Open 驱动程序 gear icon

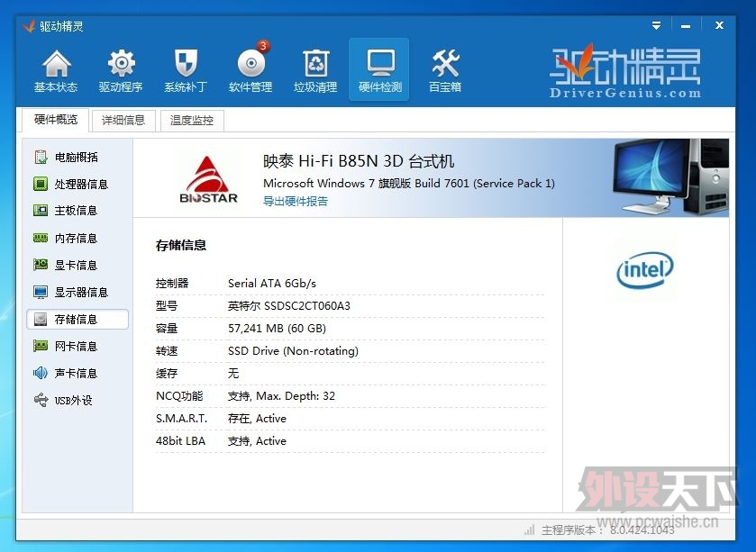(x=121, y=64)
